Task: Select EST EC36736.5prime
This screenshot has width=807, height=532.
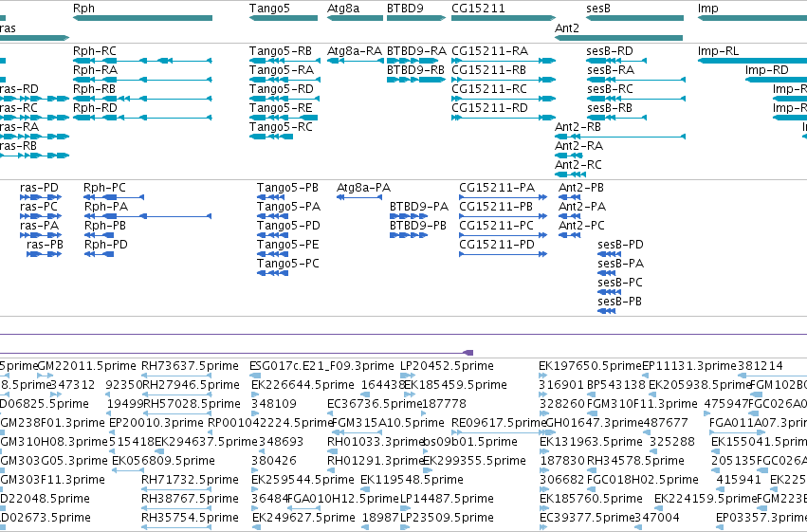Action: (x=329, y=413)
